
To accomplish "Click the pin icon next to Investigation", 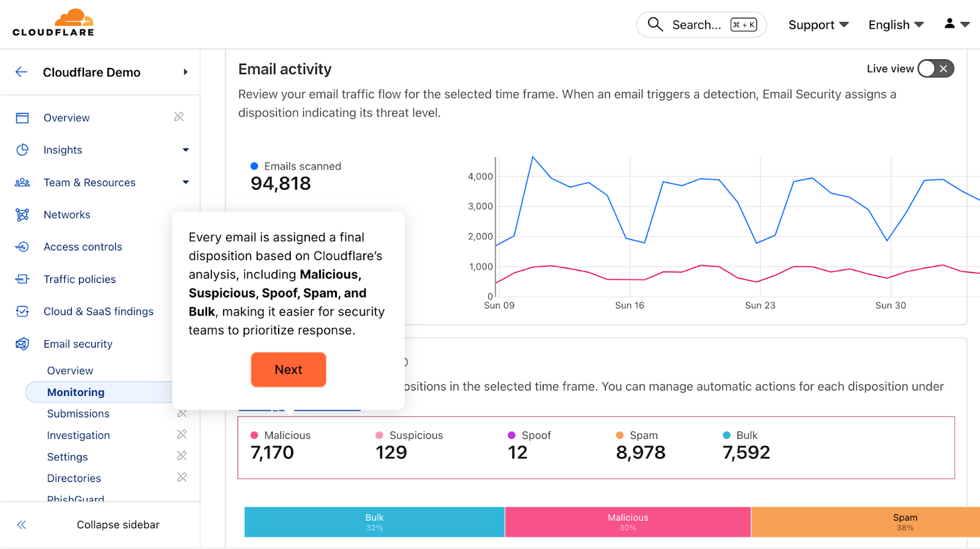I will click(182, 434).
